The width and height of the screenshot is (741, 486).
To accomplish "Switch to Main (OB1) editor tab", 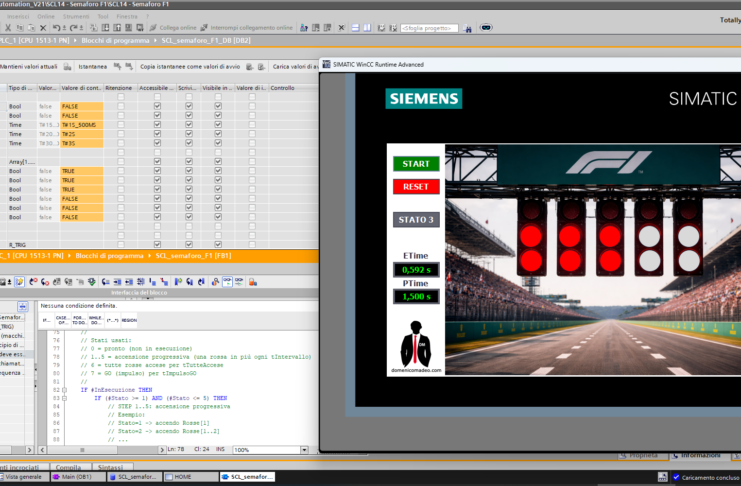I will pos(78,477).
